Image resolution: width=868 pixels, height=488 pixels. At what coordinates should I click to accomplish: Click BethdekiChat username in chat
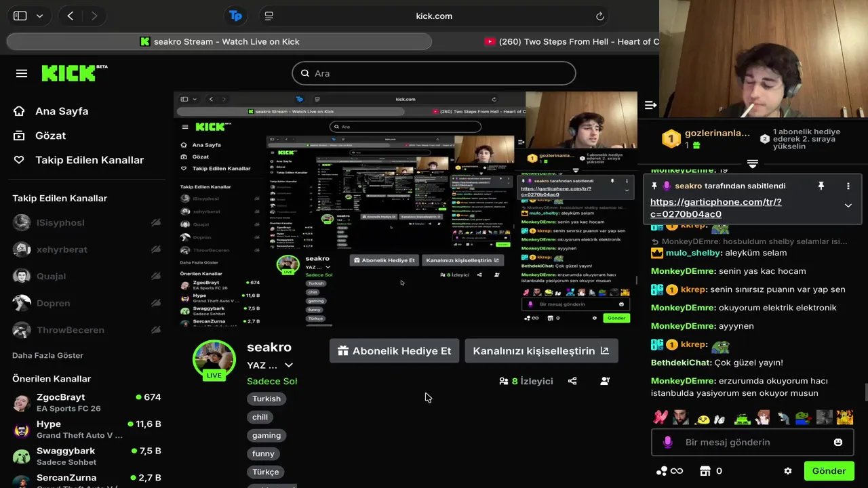pos(682,363)
